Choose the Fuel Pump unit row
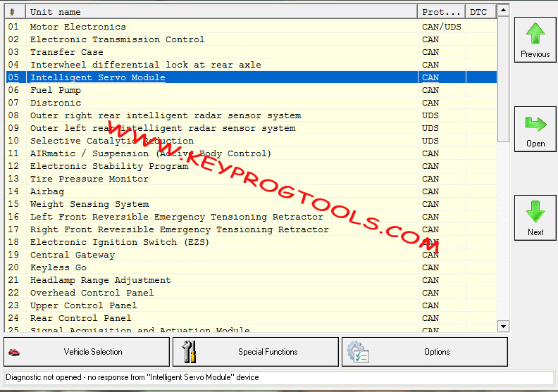The width and height of the screenshot is (558, 392). [x=55, y=90]
